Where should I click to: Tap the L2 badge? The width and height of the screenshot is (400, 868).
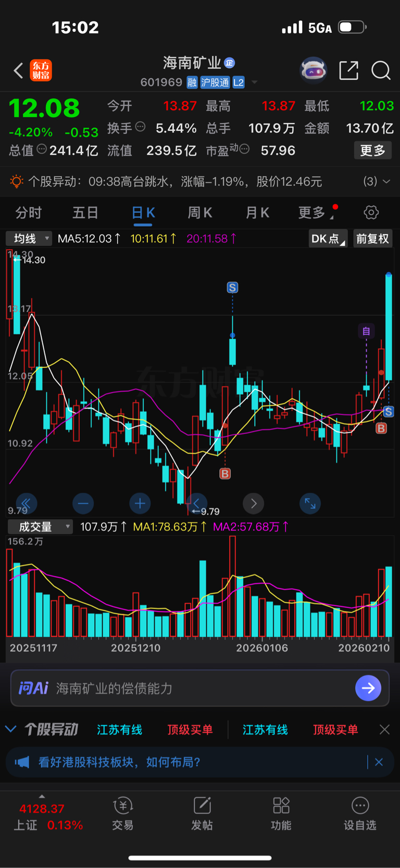239,82
